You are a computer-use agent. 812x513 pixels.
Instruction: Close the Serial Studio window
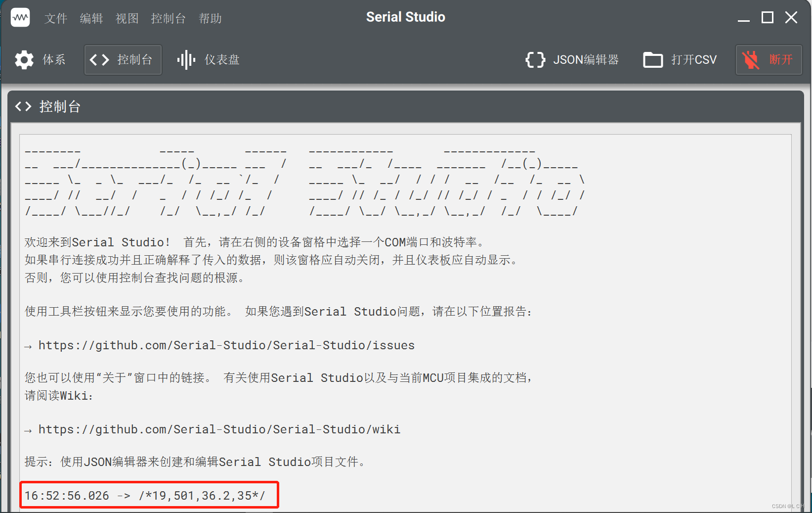pyautogui.click(x=791, y=18)
